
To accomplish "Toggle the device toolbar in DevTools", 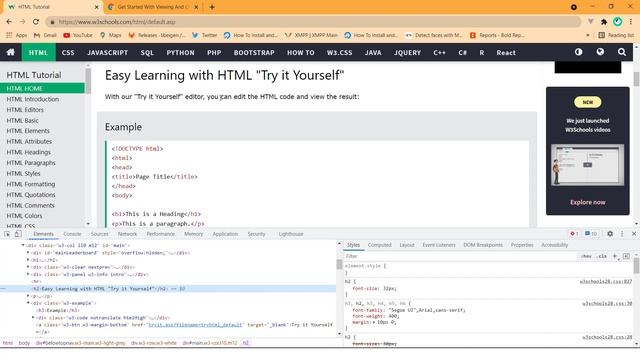I will pos(18,234).
